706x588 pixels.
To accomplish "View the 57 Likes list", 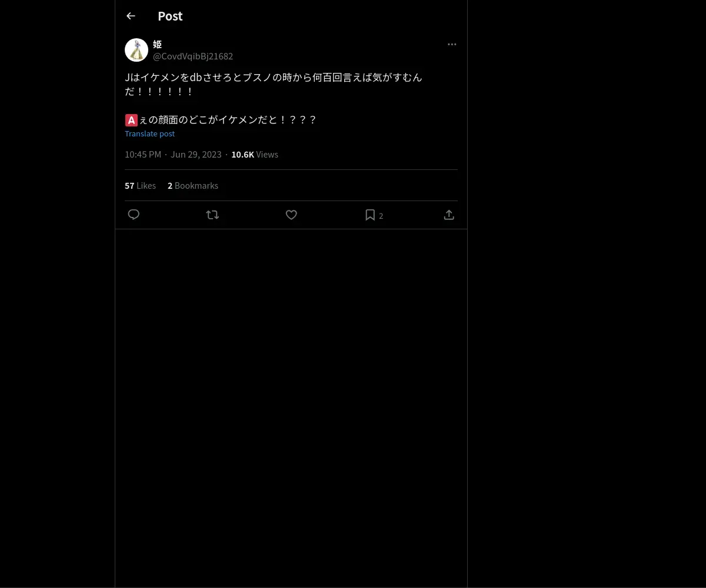I will (140, 185).
